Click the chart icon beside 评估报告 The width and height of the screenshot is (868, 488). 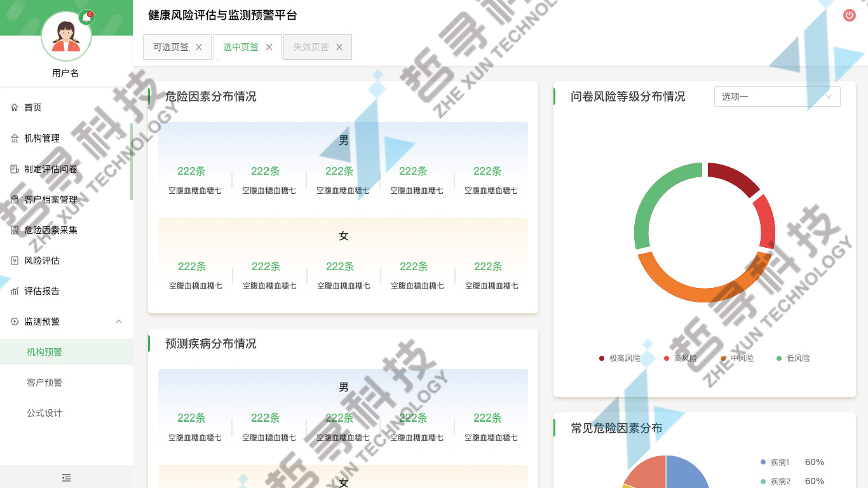point(15,291)
